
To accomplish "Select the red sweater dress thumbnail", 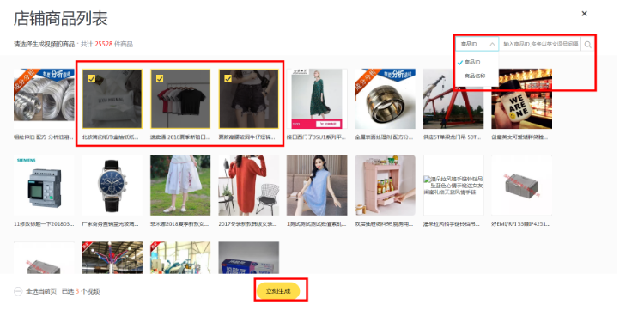I will [x=248, y=186].
